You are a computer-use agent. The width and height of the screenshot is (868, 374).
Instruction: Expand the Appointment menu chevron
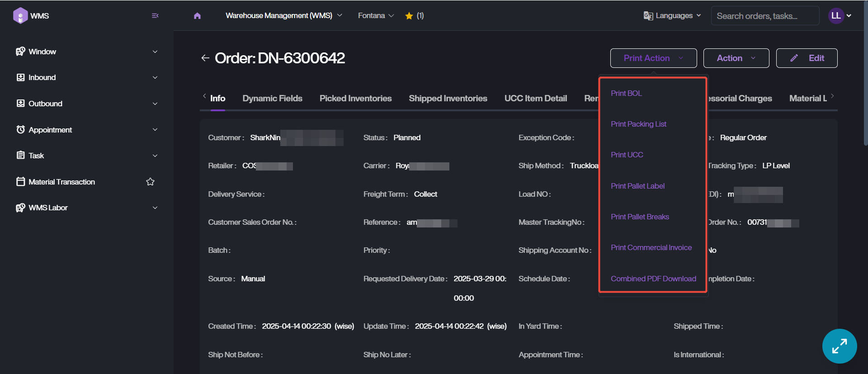(x=155, y=130)
